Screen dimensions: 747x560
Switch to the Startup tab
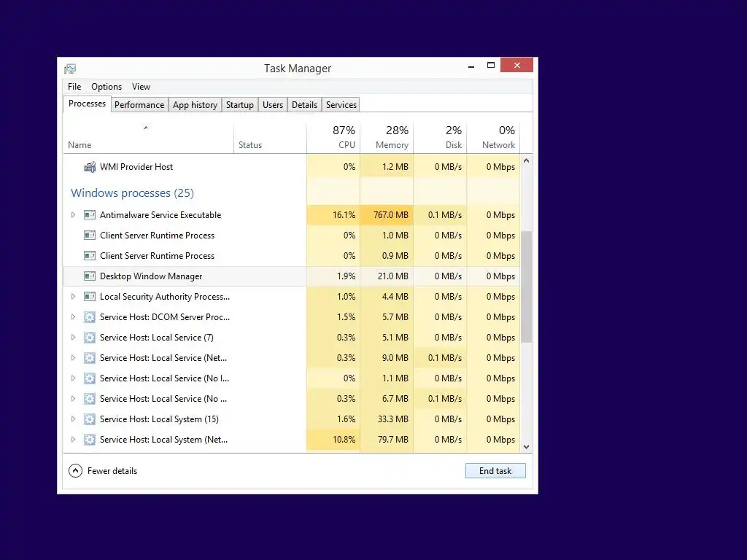coord(239,105)
